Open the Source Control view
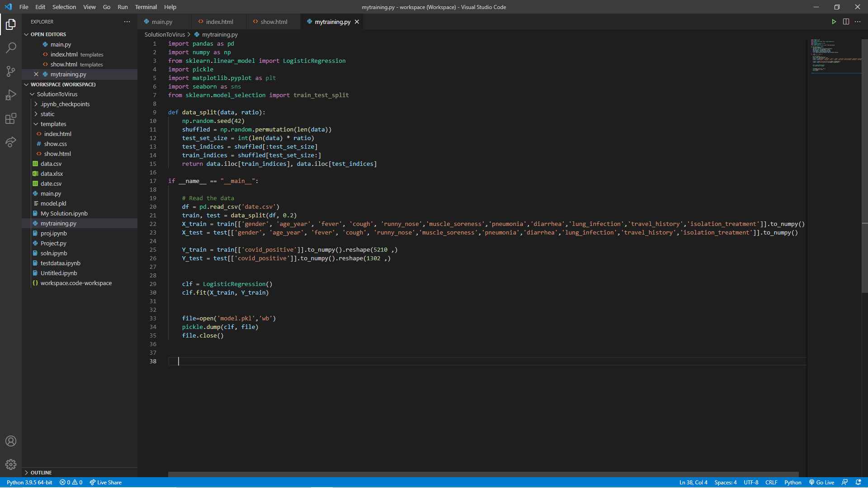This screenshot has width=868, height=488. (x=11, y=71)
